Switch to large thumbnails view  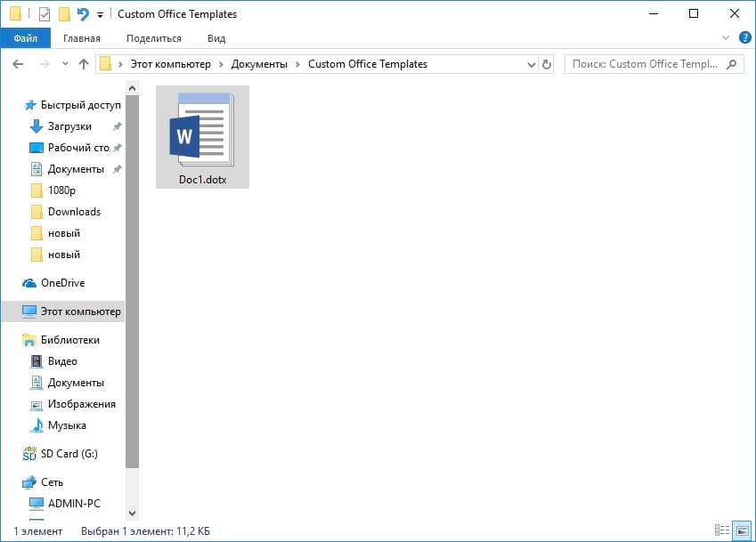click(x=741, y=531)
